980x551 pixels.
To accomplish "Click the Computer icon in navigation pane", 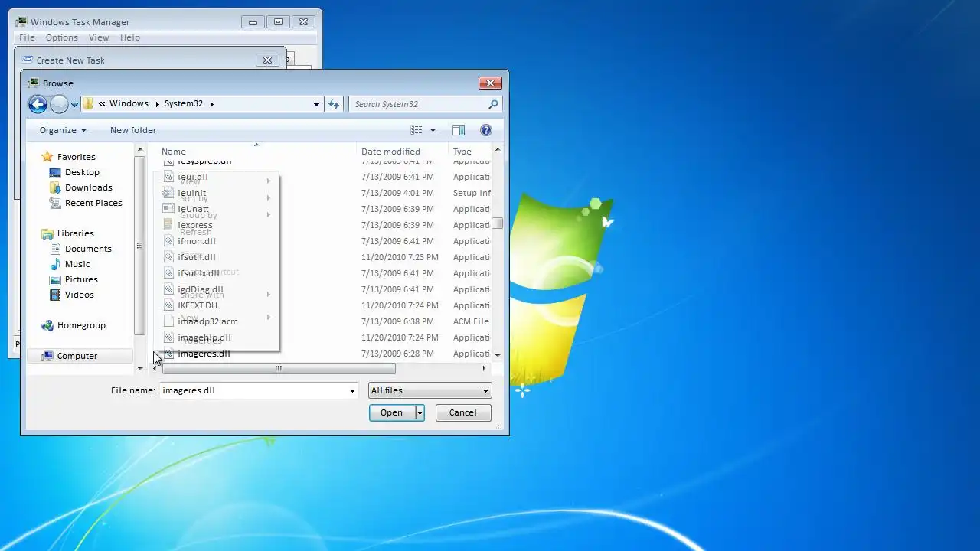I will click(x=47, y=356).
